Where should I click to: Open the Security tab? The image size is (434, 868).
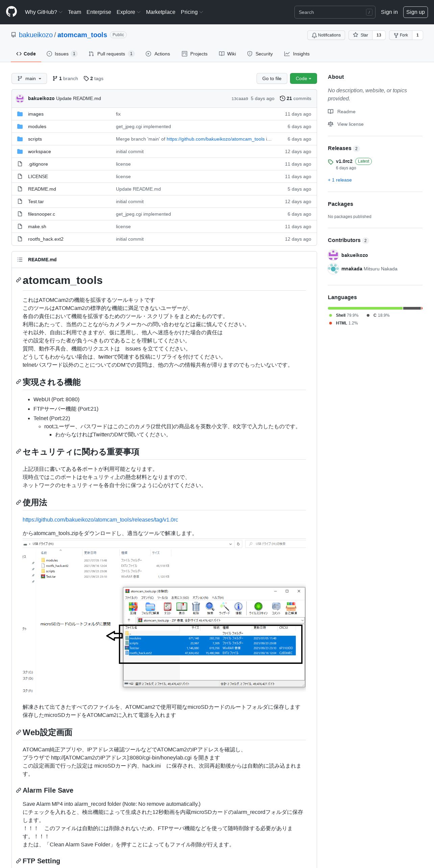tap(260, 54)
